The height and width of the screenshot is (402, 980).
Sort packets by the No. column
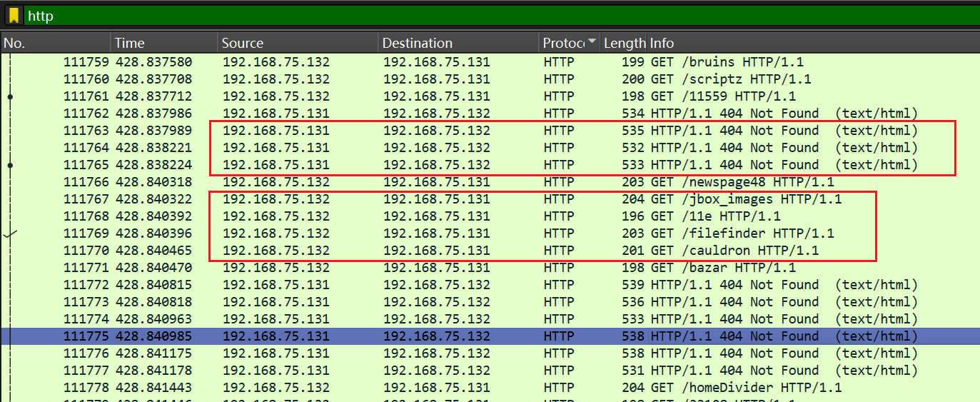[56, 43]
